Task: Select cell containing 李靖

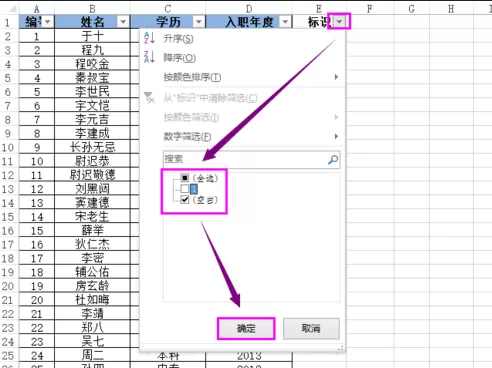Action: point(92,314)
